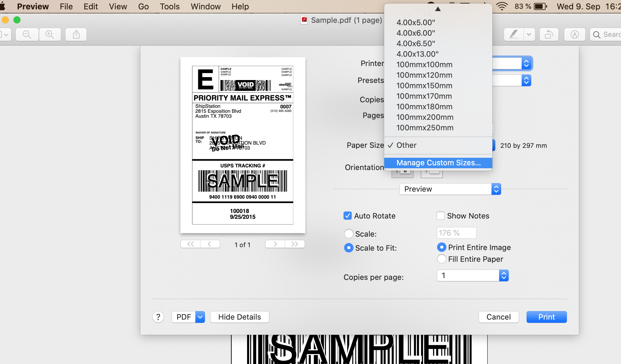Choose the Fill Entire Paper option

[x=441, y=259]
